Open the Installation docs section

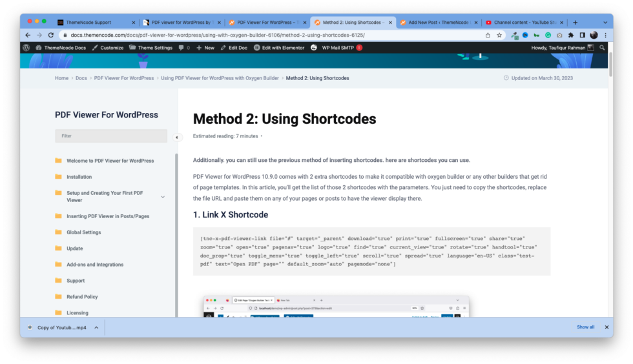pyautogui.click(x=79, y=177)
